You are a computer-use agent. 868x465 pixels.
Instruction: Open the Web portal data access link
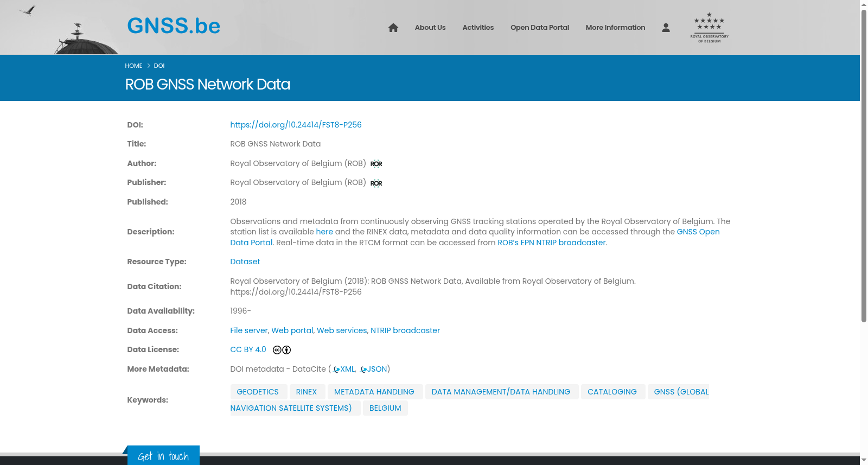click(x=293, y=330)
